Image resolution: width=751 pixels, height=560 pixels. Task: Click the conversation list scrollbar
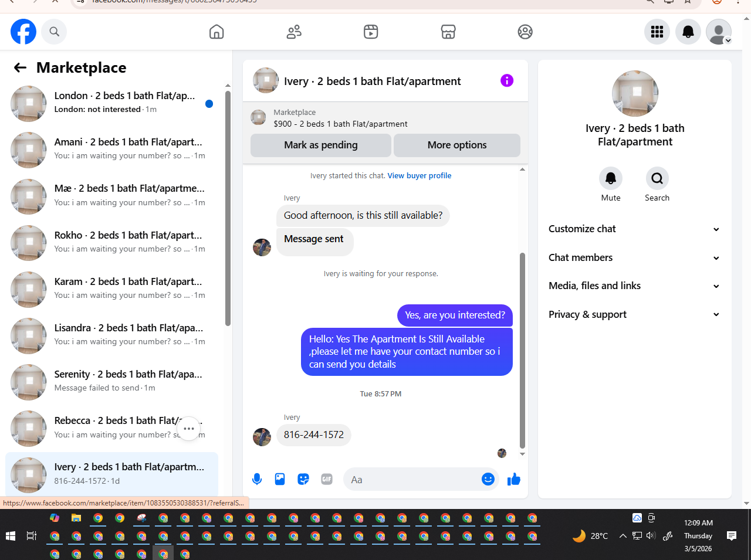tap(228, 208)
